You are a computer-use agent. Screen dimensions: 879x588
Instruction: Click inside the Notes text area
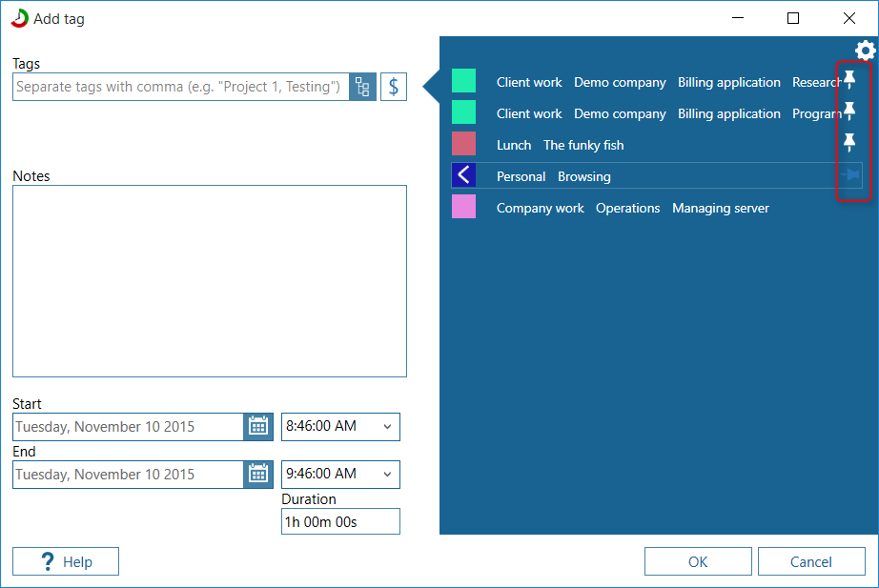[x=210, y=281]
